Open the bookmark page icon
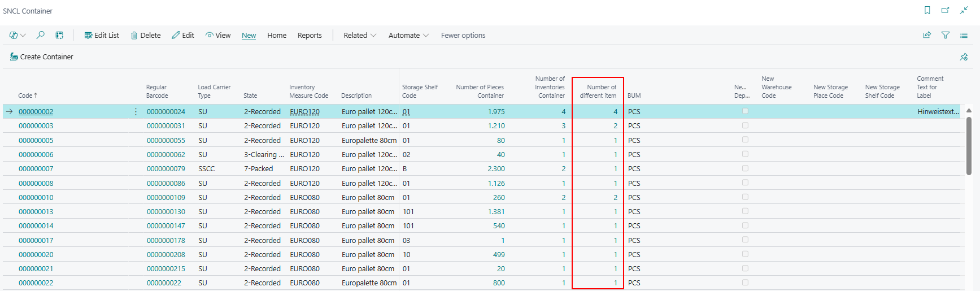This screenshot has width=980, height=291. pos(927,10)
